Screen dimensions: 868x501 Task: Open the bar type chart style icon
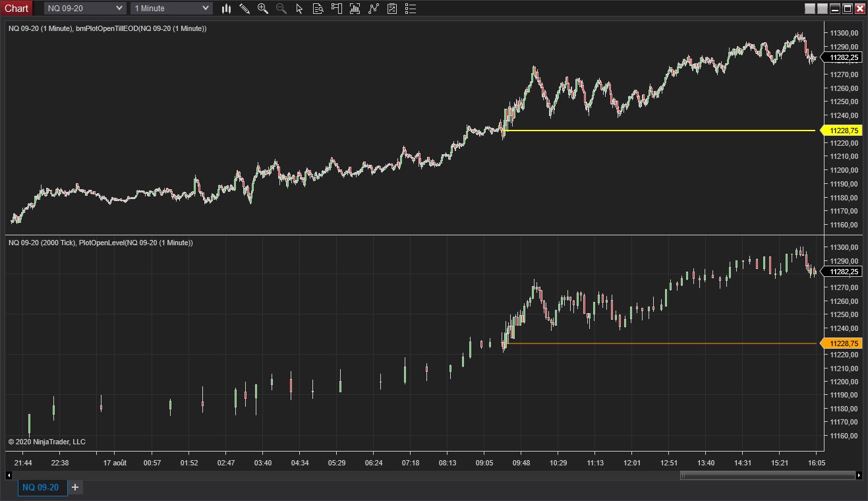(x=226, y=9)
